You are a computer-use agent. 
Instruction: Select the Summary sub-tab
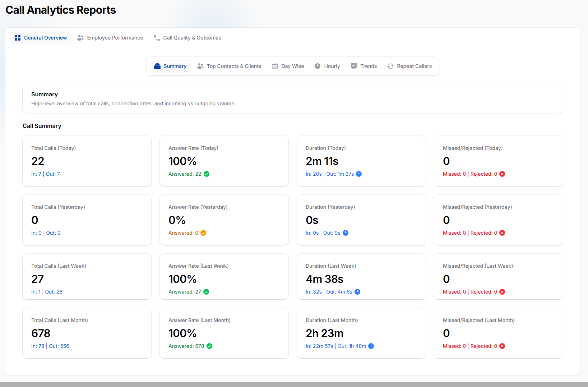tap(170, 66)
